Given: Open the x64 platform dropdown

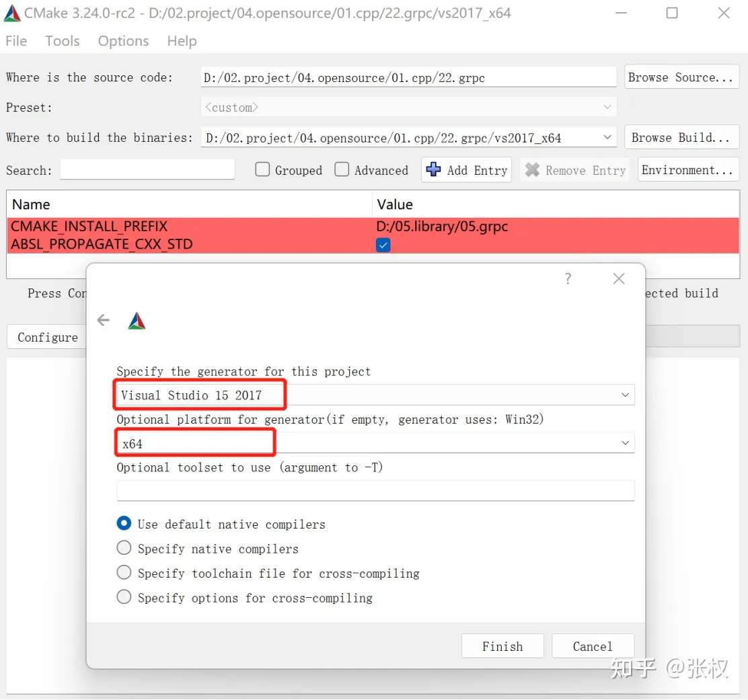Looking at the screenshot, I should pos(625,443).
